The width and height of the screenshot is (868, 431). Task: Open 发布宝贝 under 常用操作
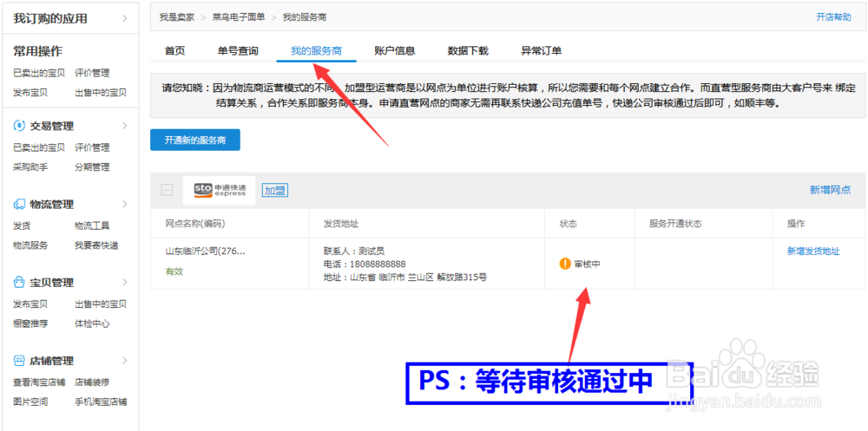pos(30,93)
